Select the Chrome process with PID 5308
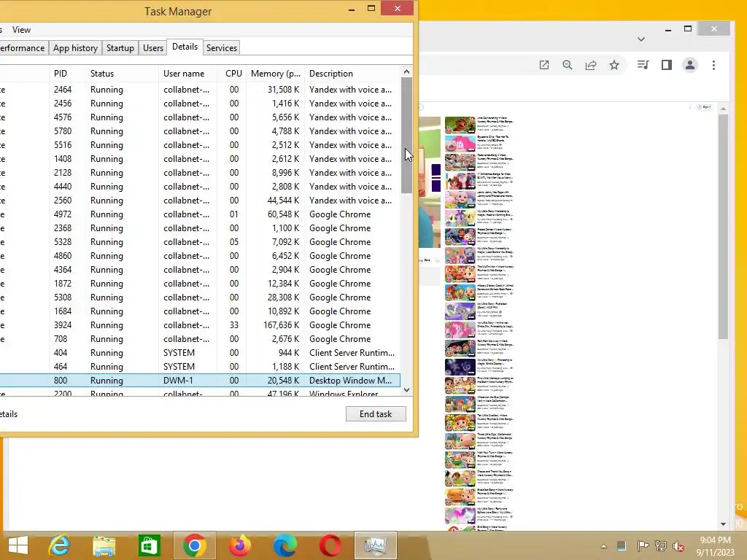747x560 pixels. pyautogui.click(x=200, y=297)
